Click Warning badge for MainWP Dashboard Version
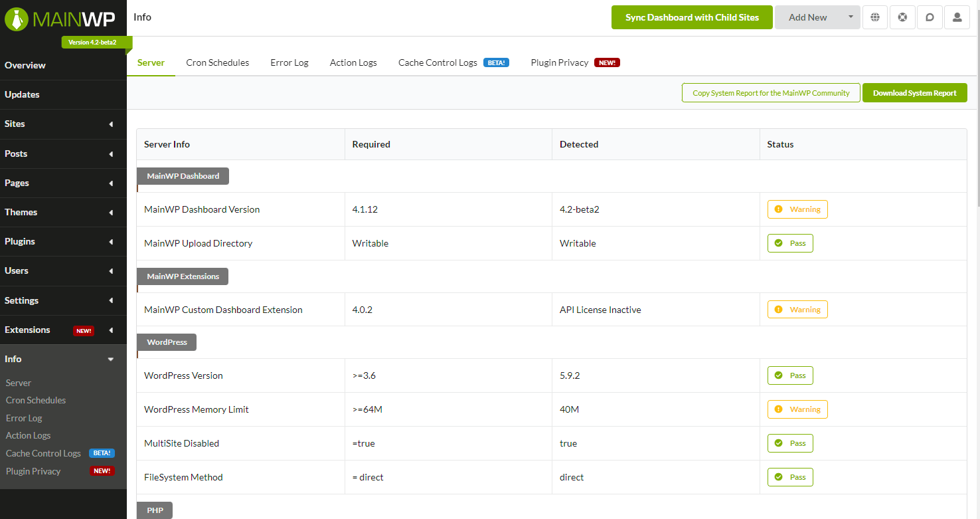980x519 pixels. pyautogui.click(x=797, y=209)
